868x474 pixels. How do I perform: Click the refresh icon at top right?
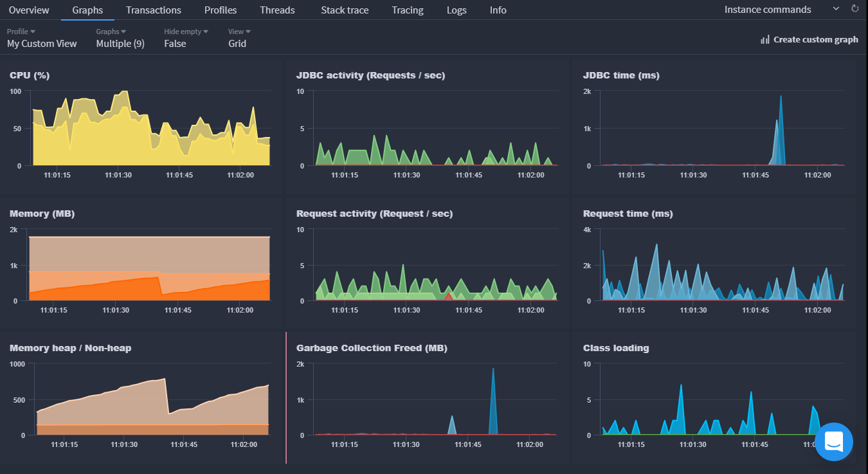pyautogui.click(x=854, y=9)
